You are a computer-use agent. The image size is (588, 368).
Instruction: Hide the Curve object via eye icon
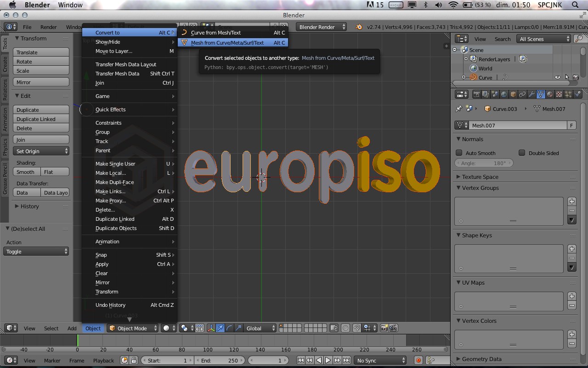point(558,77)
